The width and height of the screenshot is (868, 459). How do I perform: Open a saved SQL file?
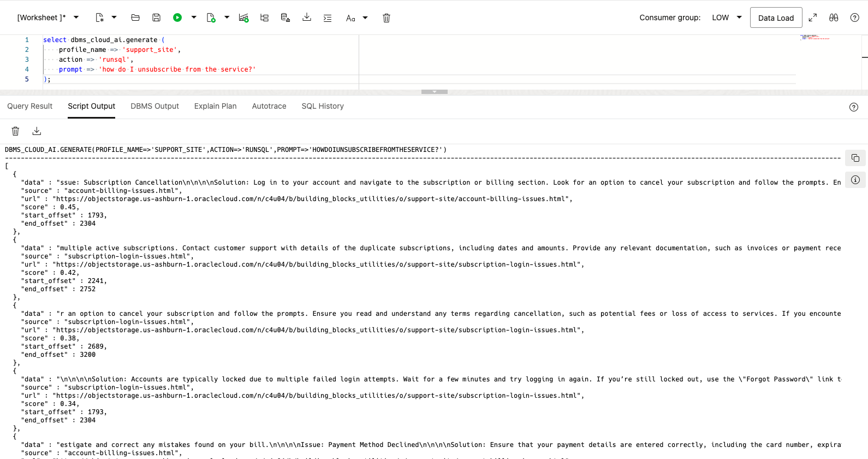(135, 17)
